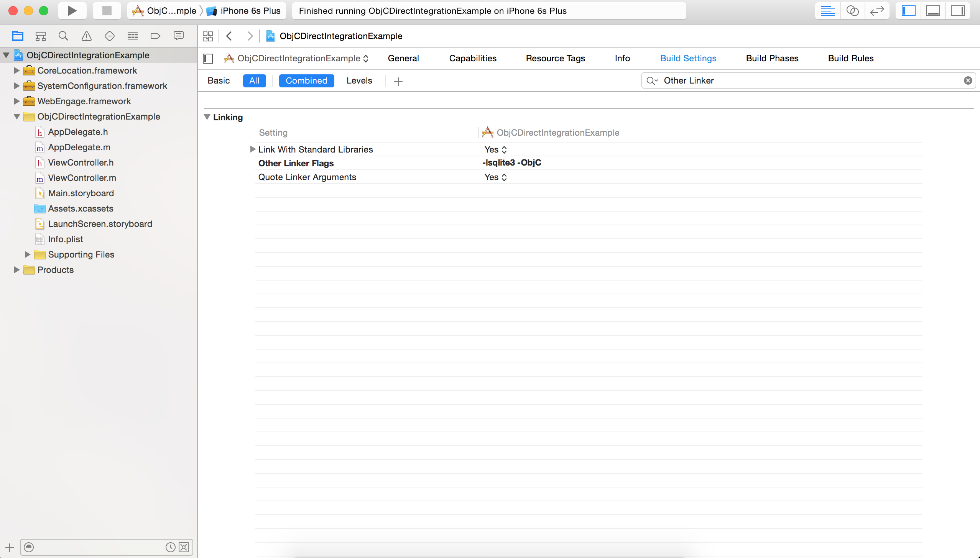Add a new file with navigator plus button

10,547
